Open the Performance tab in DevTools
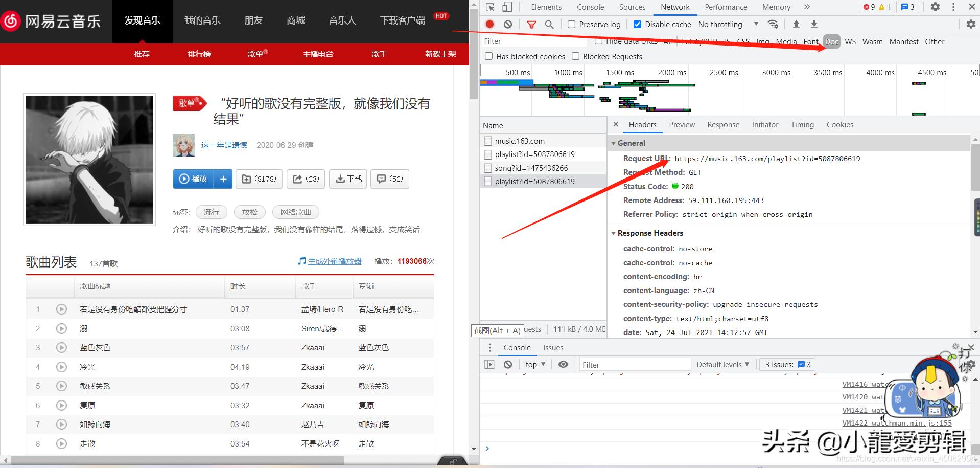 click(x=726, y=7)
